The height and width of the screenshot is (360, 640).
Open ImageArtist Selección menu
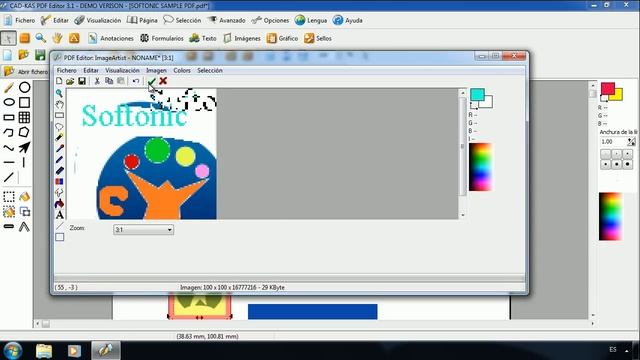[210, 70]
